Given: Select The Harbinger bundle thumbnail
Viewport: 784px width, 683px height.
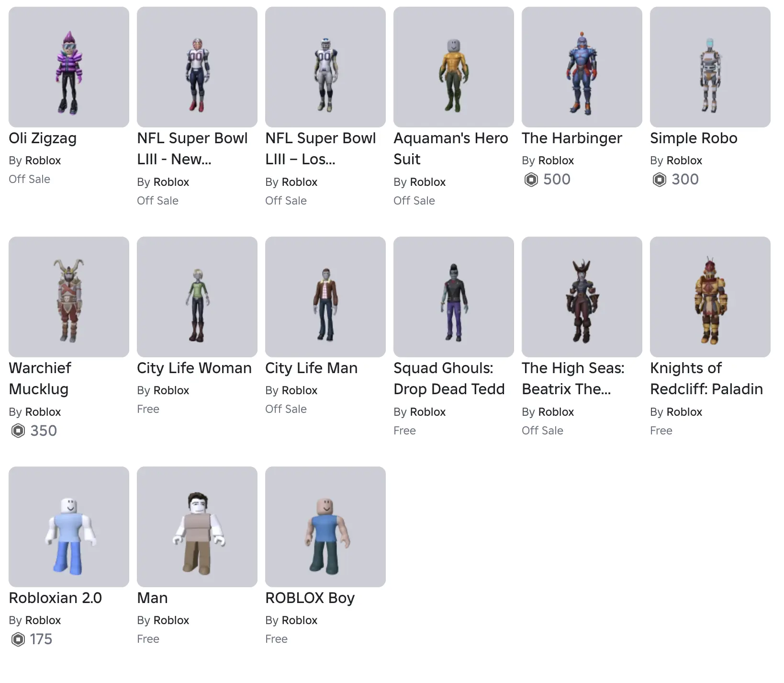Looking at the screenshot, I should click(582, 67).
